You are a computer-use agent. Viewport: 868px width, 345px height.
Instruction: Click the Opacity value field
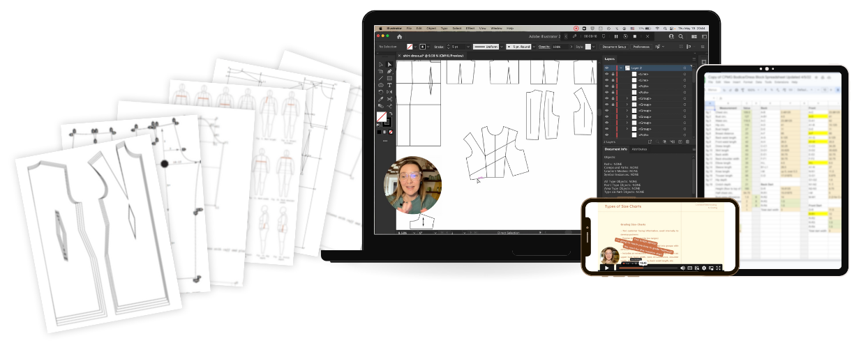(560, 47)
